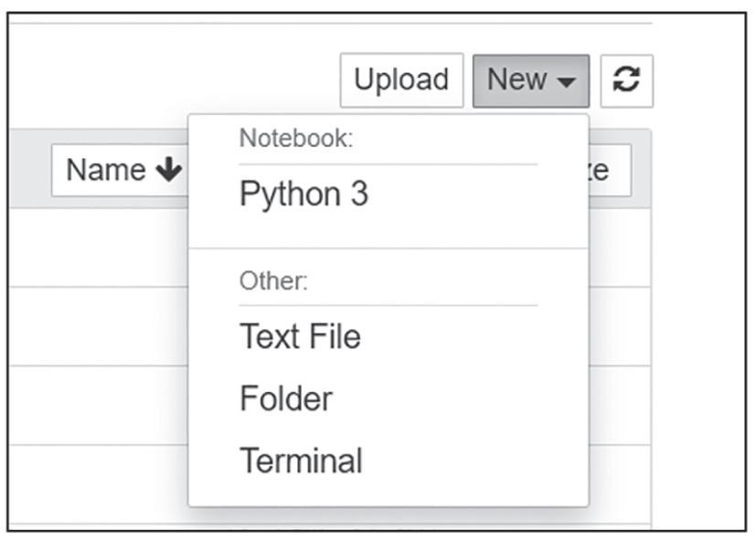
Task: Click the divider below Python 3
Action: coord(388,248)
